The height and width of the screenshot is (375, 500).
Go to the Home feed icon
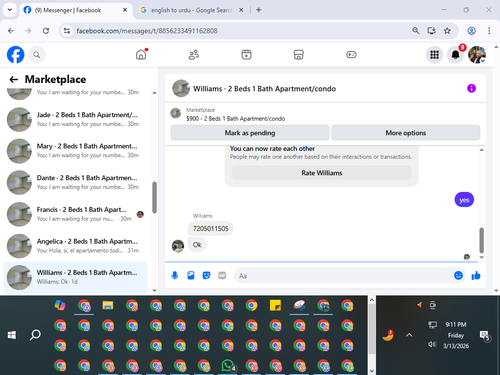141,54
